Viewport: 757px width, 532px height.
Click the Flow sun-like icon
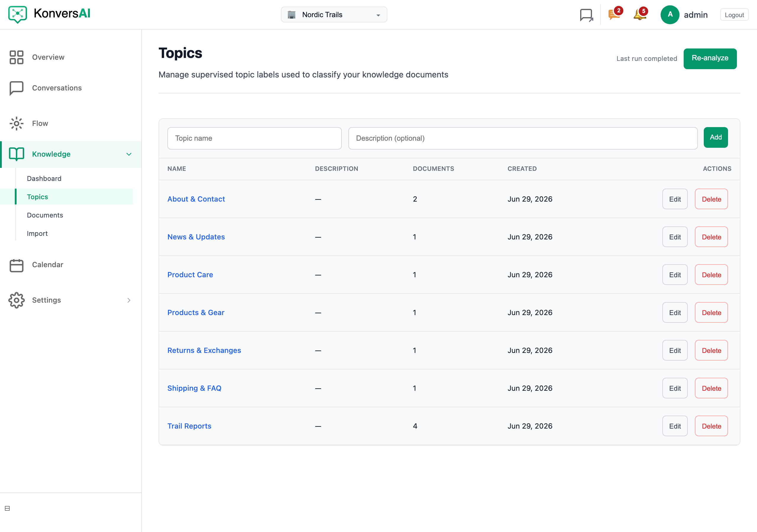point(17,123)
